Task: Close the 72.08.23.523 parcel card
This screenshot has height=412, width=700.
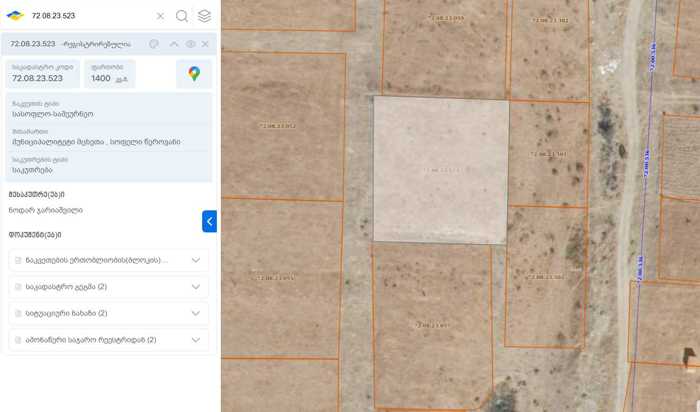Action: click(x=206, y=44)
